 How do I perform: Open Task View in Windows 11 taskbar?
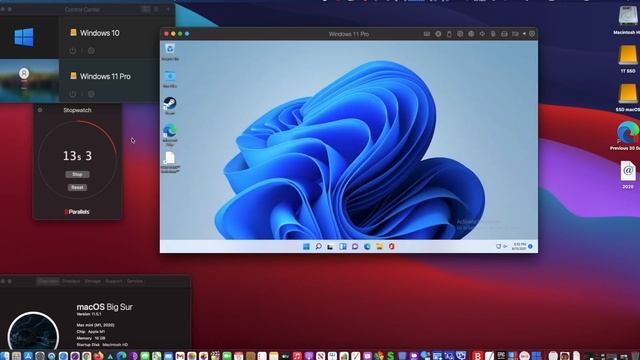point(330,247)
